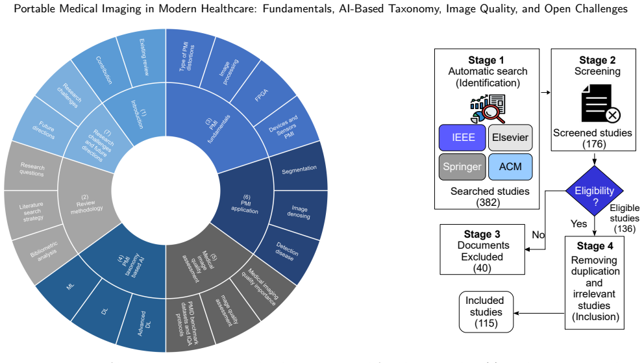644x363 pixels.
Task: Click the Included studies (115) box
Action: pyautogui.click(x=486, y=312)
